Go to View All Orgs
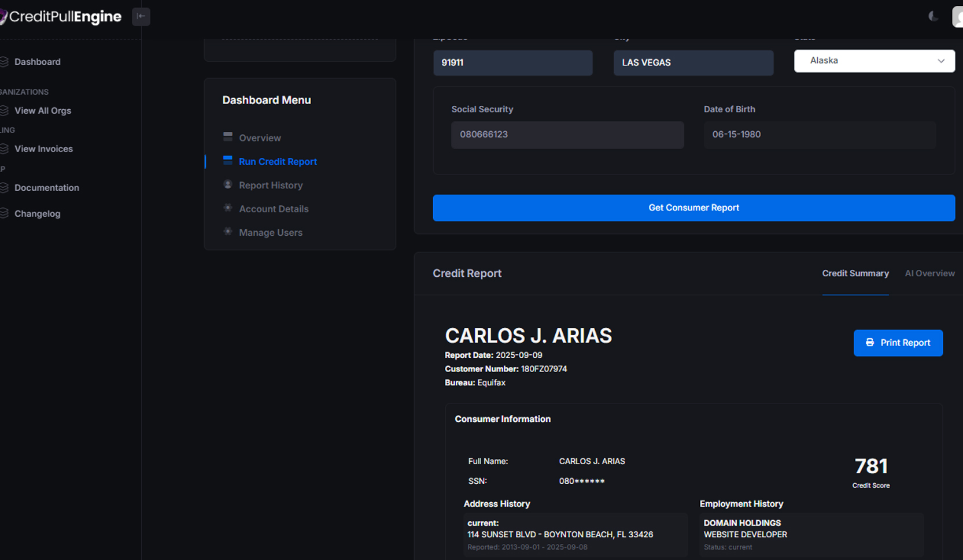963x560 pixels. (42, 110)
